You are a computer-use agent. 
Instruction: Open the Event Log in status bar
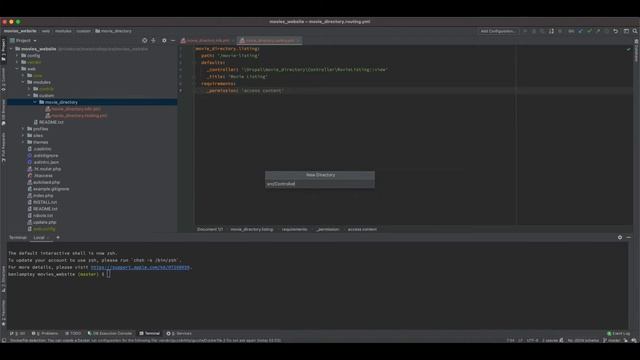coord(618,333)
